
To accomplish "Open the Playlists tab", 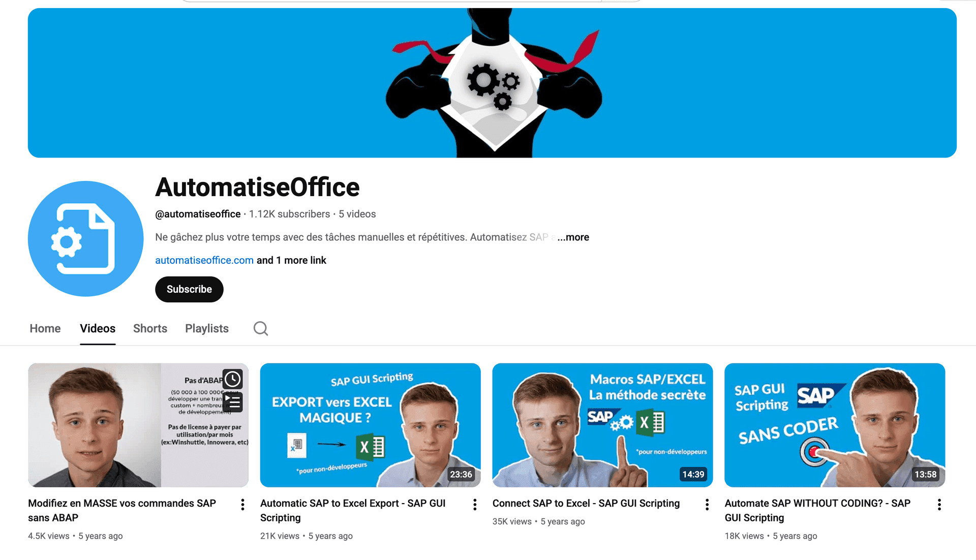I will (207, 329).
